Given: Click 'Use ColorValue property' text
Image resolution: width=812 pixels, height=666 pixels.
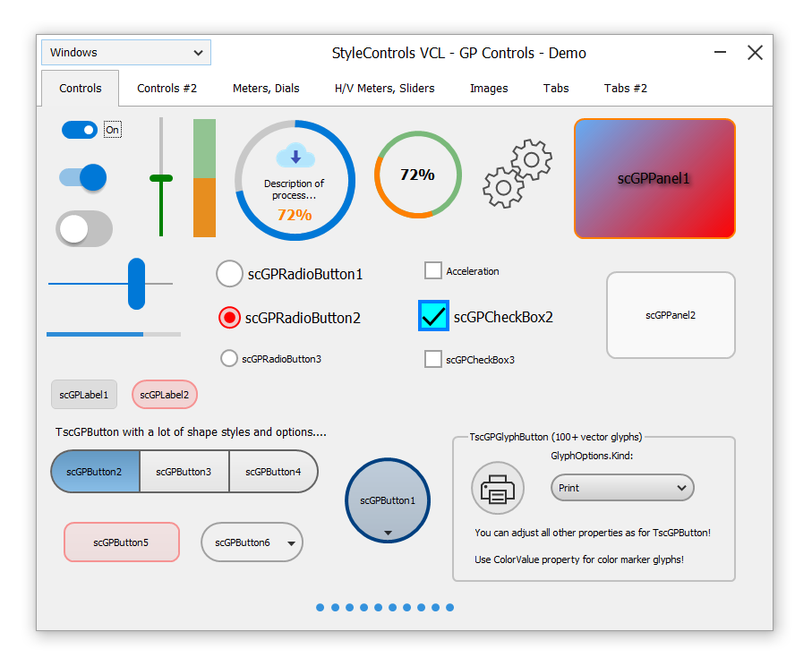Looking at the screenshot, I should point(579,559).
